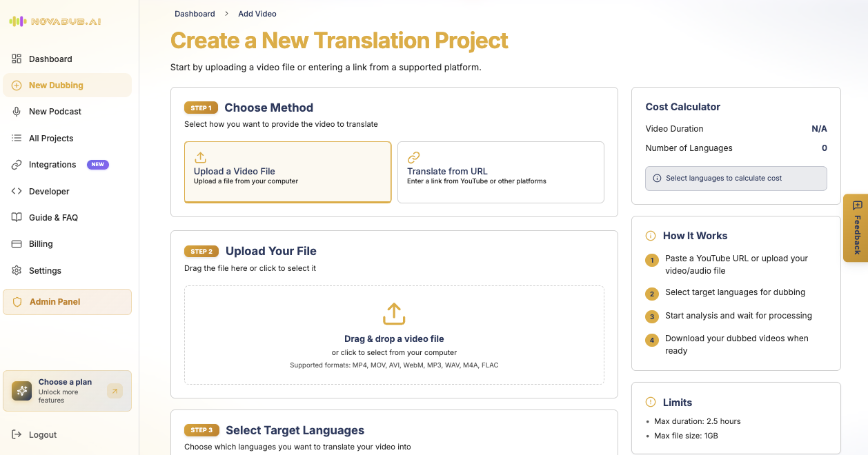Click the NEW badge beside Integrations
The width and height of the screenshot is (868, 455).
98,165
